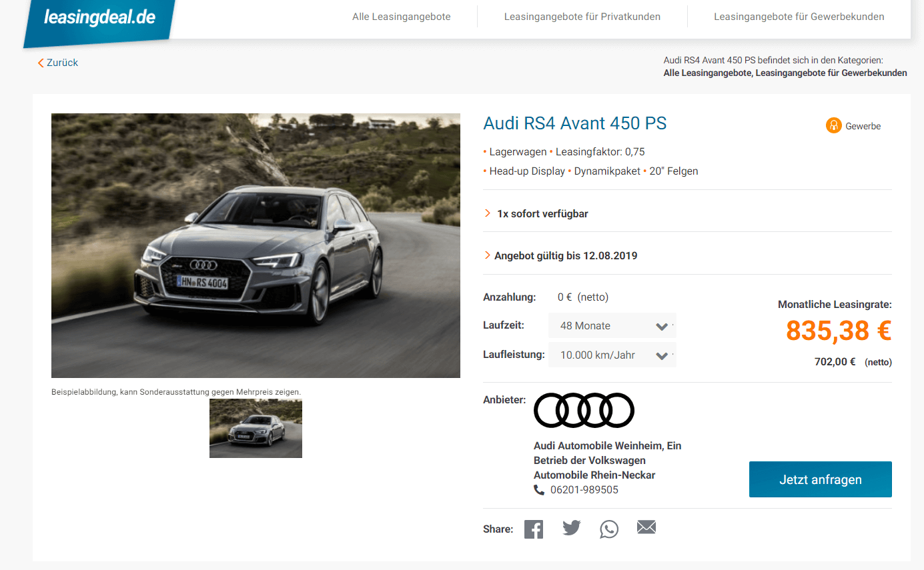Click the large Audi RS4 main photo
Screen dimensions: 924x570
coord(256,245)
